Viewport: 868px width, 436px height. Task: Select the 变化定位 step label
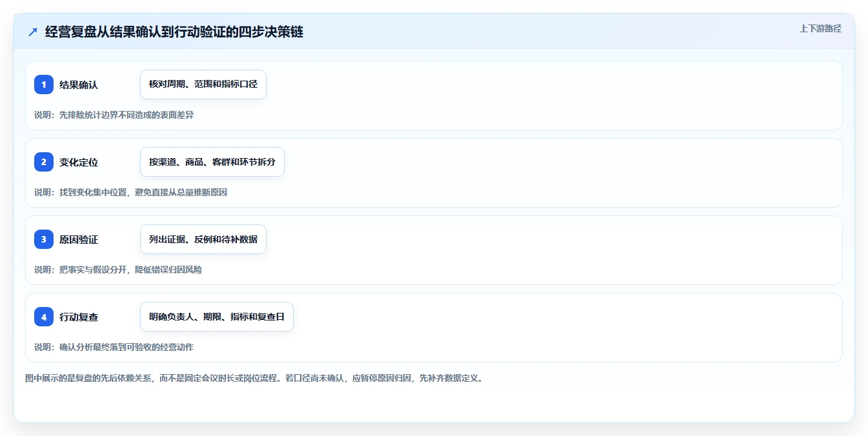[x=79, y=162]
